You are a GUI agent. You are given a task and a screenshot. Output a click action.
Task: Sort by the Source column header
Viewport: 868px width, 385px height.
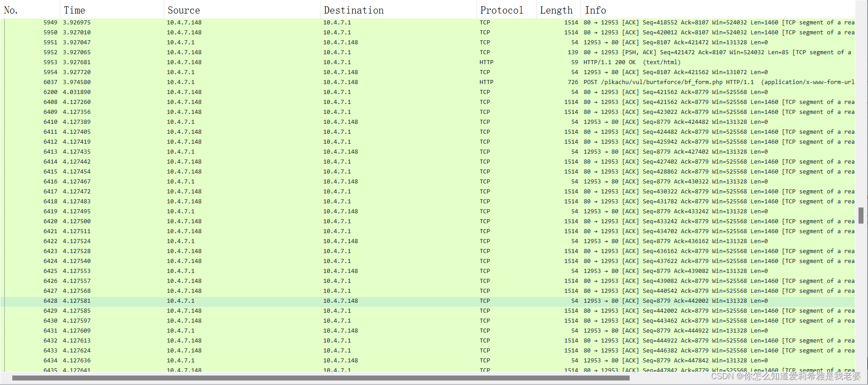[242, 10]
